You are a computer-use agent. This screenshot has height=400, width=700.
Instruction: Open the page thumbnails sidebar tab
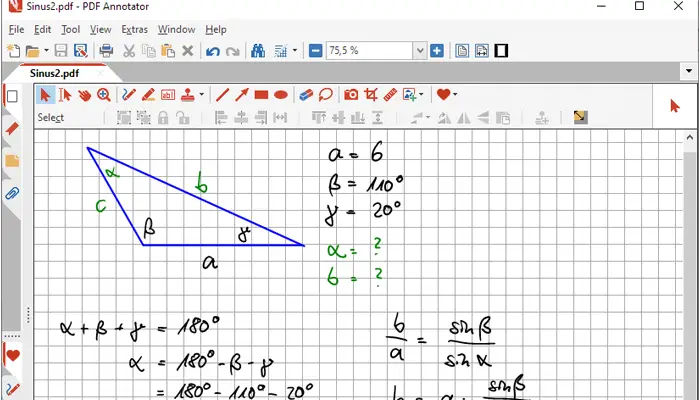click(x=12, y=96)
